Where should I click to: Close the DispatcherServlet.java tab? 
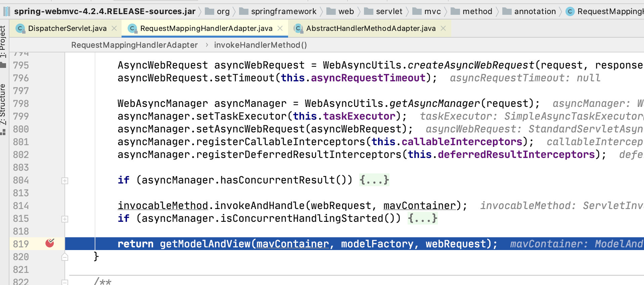(114, 29)
